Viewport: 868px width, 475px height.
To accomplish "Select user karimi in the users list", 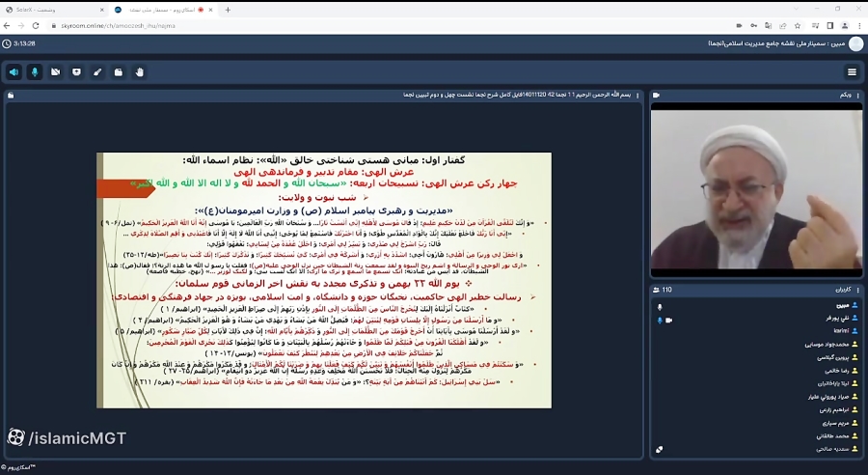I will [x=841, y=331].
